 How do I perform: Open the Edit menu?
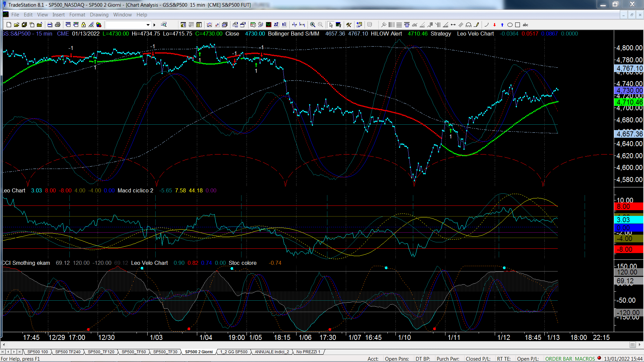[28, 15]
